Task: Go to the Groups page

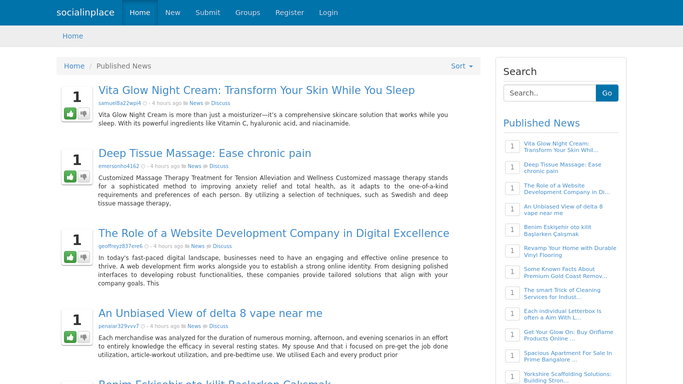Action: click(247, 13)
